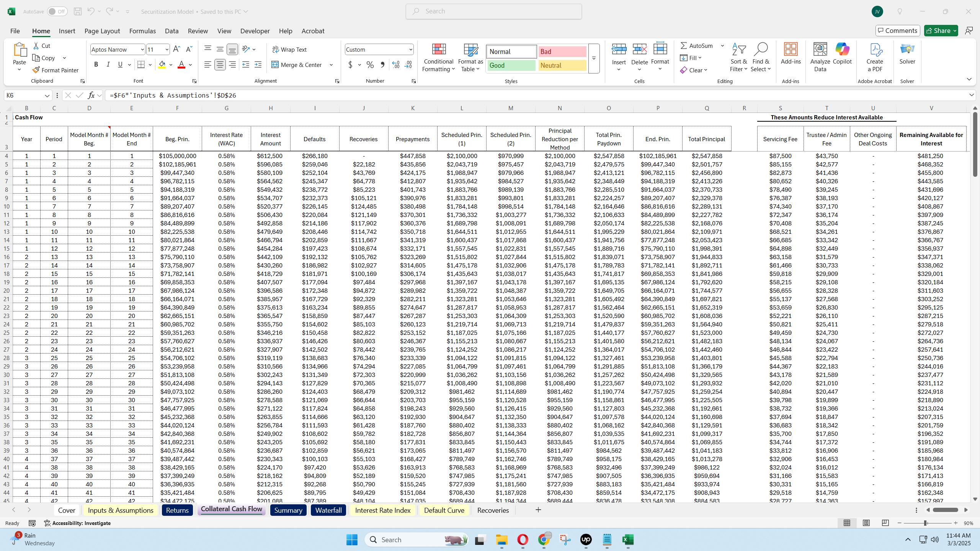Open the File menu

click(x=15, y=31)
